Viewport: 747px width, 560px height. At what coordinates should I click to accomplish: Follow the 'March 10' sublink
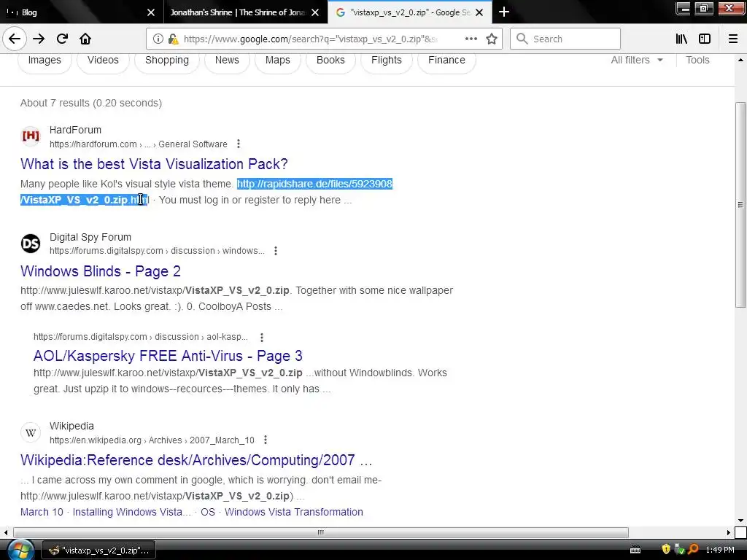tap(42, 512)
